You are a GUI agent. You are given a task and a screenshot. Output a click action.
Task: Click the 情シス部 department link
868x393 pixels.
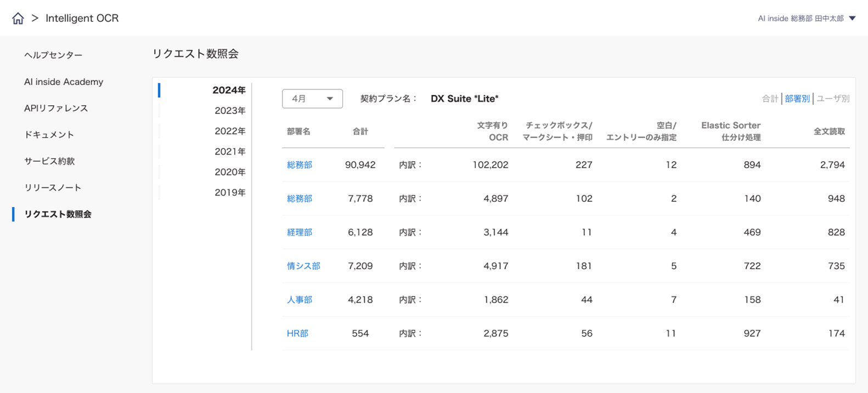[303, 266]
